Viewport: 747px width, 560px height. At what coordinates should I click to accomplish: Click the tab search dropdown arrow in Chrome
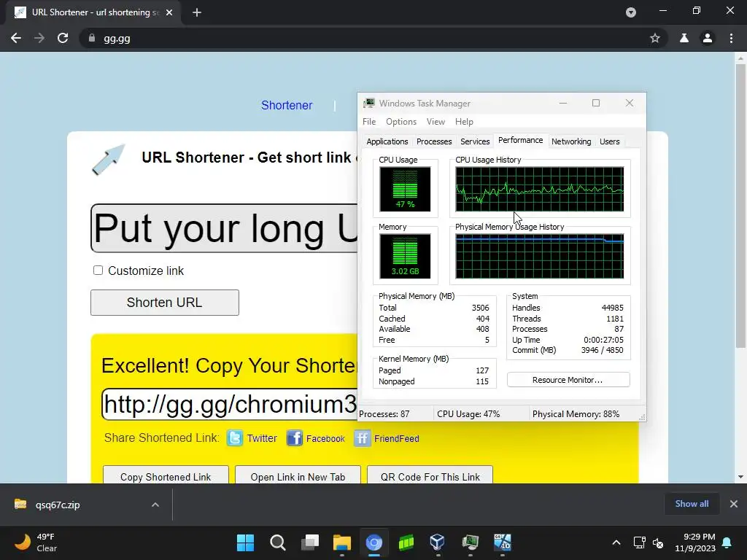pos(631,12)
